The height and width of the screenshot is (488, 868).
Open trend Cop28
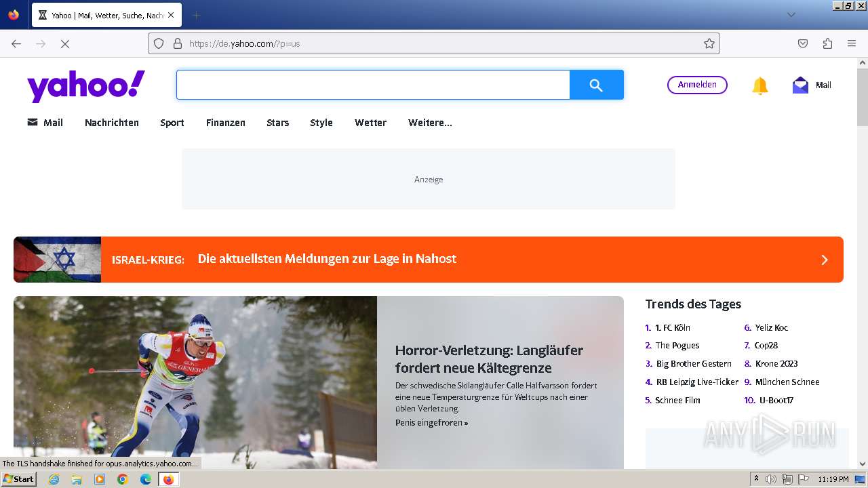(x=766, y=346)
